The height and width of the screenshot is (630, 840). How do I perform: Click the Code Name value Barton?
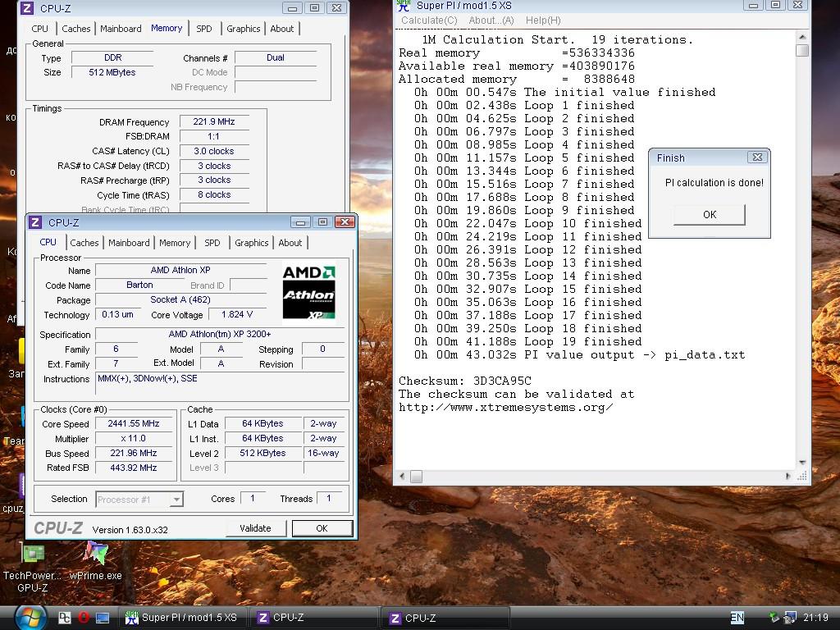pyautogui.click(x=139, y=285)
